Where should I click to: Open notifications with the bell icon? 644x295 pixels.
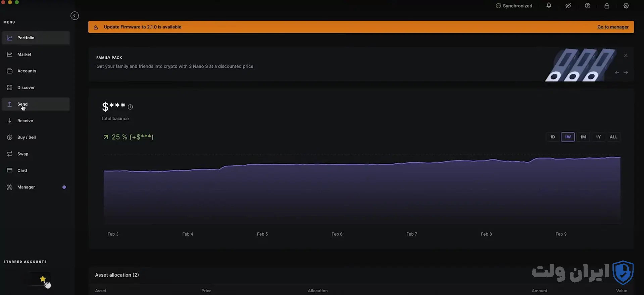coord(549,5)
